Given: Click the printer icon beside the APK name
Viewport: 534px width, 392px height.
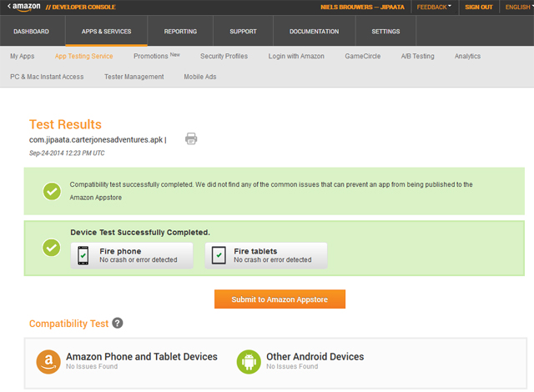Looking at the screenshot, I should coord(191,138).
